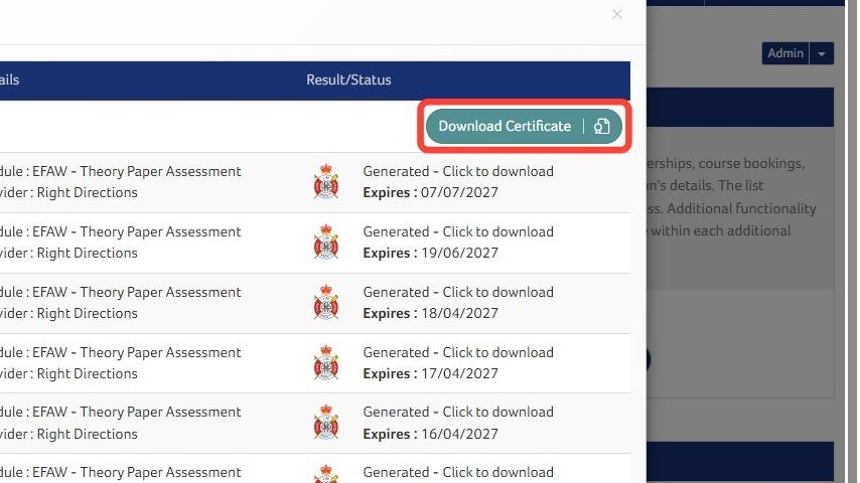Click the Download Certificate button
The image size is (860, 483).
(524, 126)
